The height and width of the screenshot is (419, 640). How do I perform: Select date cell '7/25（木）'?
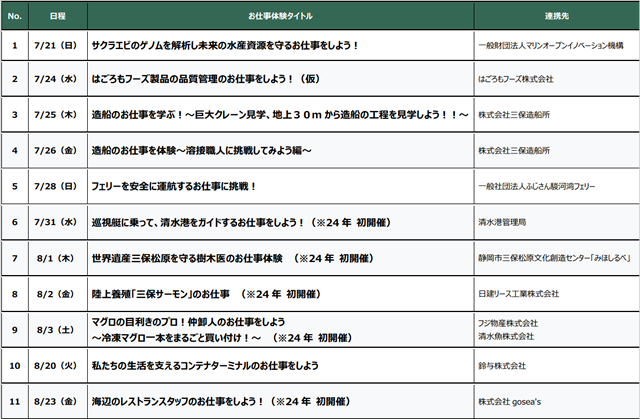click(56, 115)
